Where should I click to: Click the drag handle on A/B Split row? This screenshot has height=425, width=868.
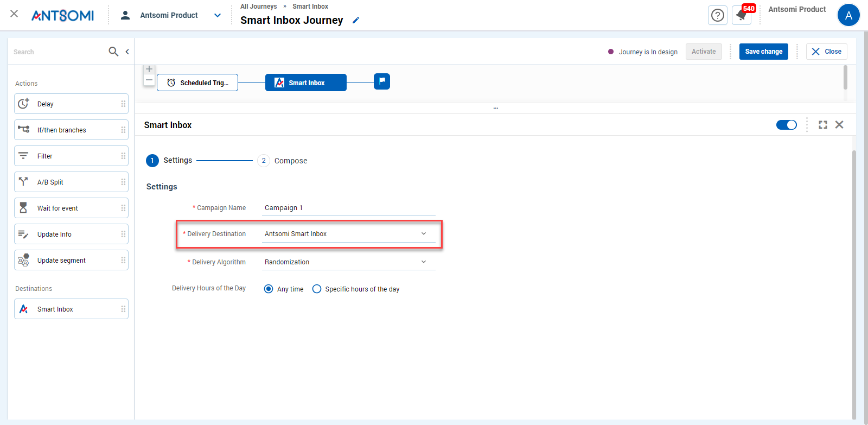click(123, 182)
